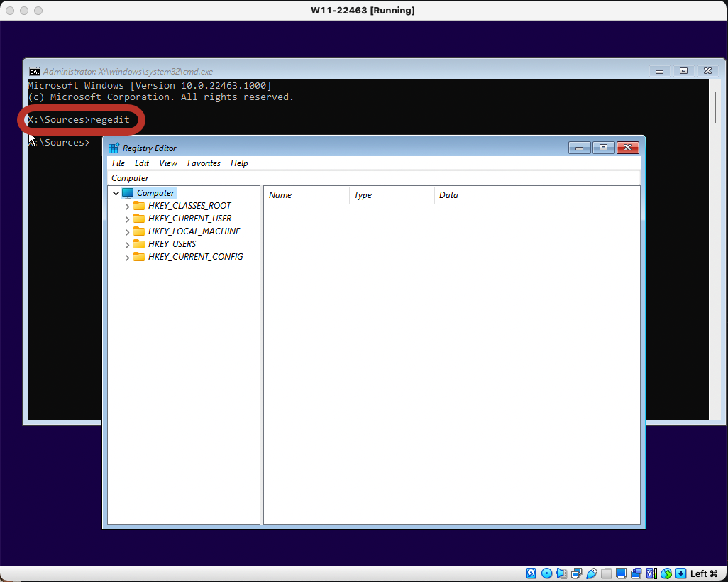The image size is (728, 582).
Task: Click the Registry Editor title bar icon
Action: [114, 148]
